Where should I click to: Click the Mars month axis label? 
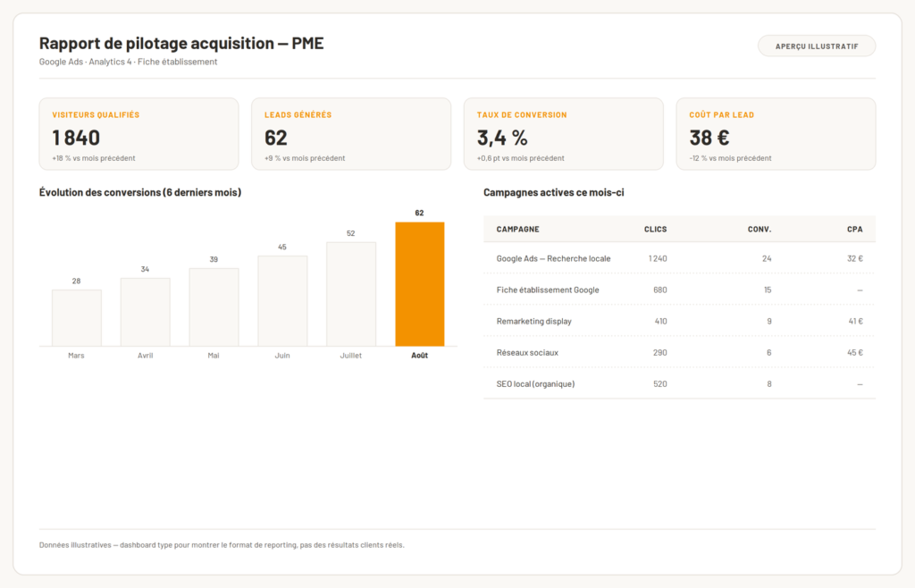click(77, 356)
